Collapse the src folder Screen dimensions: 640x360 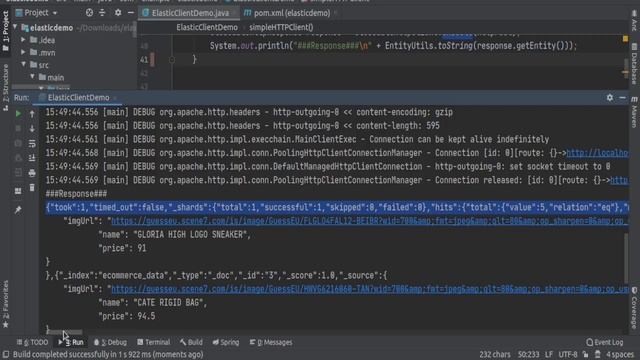click(x=23, y=64)
